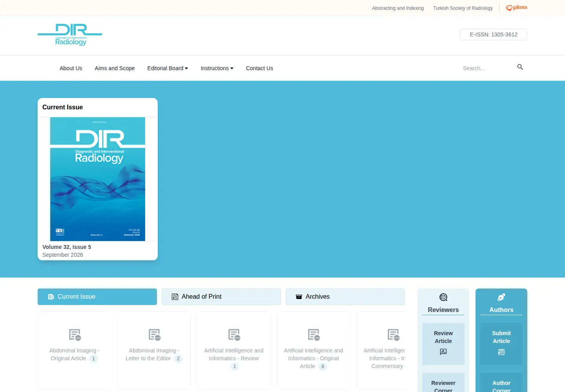This screenshot has height=392, width=565.
Task: Click the Current Issue card heading
Action: (x=63, y=107)
